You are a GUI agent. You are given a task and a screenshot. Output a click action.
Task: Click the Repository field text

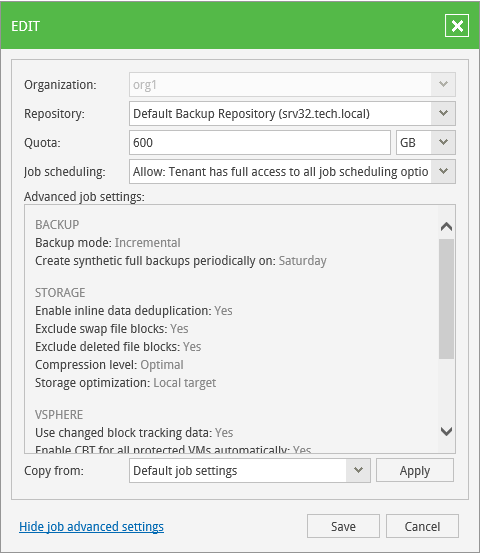251,114
